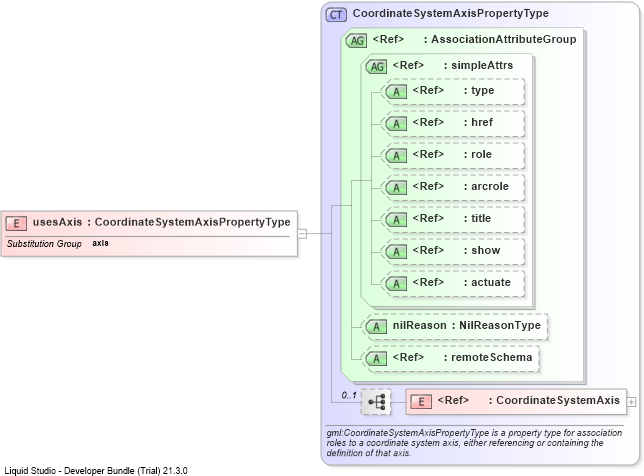Select the CoordinateSystemAxisPropertyType title text
Screen dimensions: 644x476
[x=451, y=14]
